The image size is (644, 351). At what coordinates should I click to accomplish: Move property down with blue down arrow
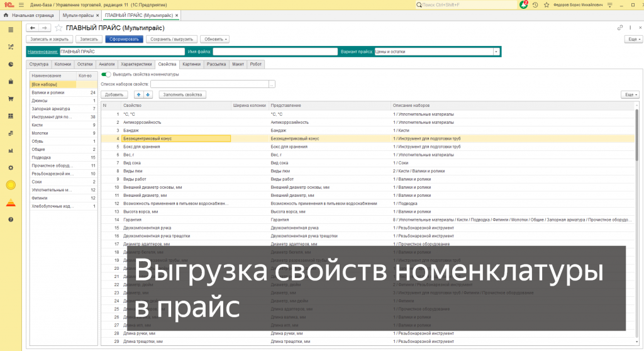tap(148, 94)
